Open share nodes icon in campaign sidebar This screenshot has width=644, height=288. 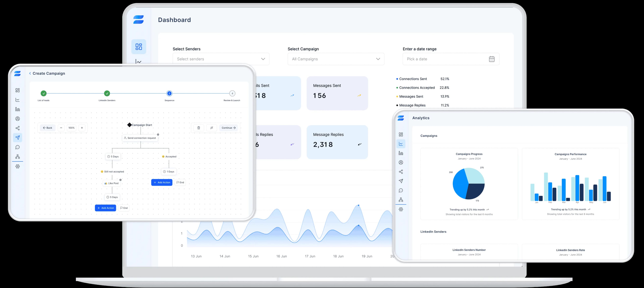(17, 128)
